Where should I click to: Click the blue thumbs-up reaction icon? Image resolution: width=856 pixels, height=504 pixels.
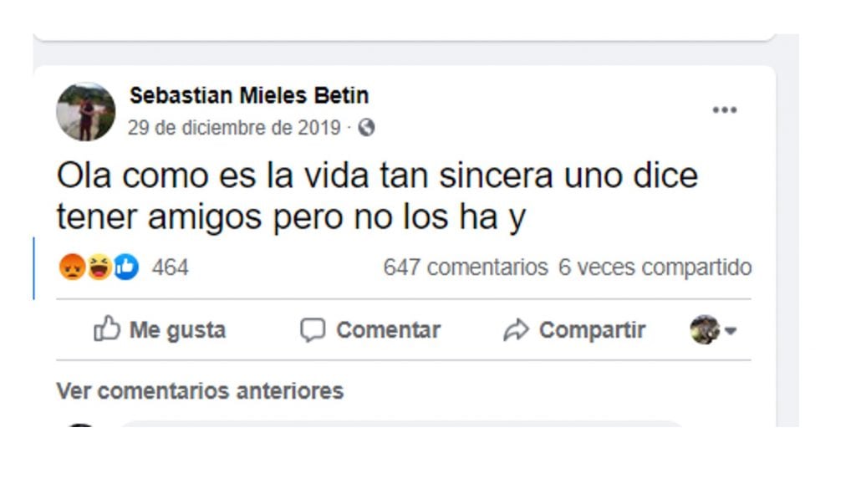click(126, 267)
